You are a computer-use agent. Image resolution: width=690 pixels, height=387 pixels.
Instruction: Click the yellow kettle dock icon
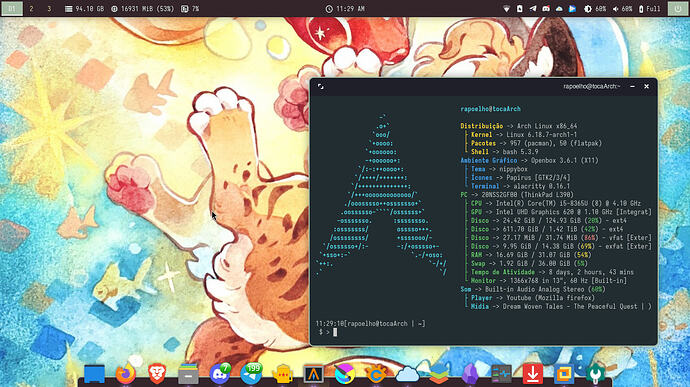[x=283, y=374]
